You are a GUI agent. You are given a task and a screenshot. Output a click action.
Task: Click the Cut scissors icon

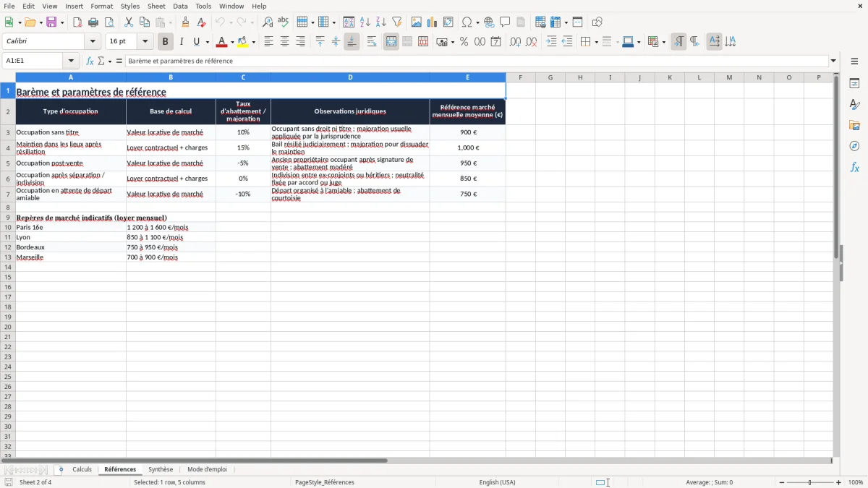click(x=129, y=22)
